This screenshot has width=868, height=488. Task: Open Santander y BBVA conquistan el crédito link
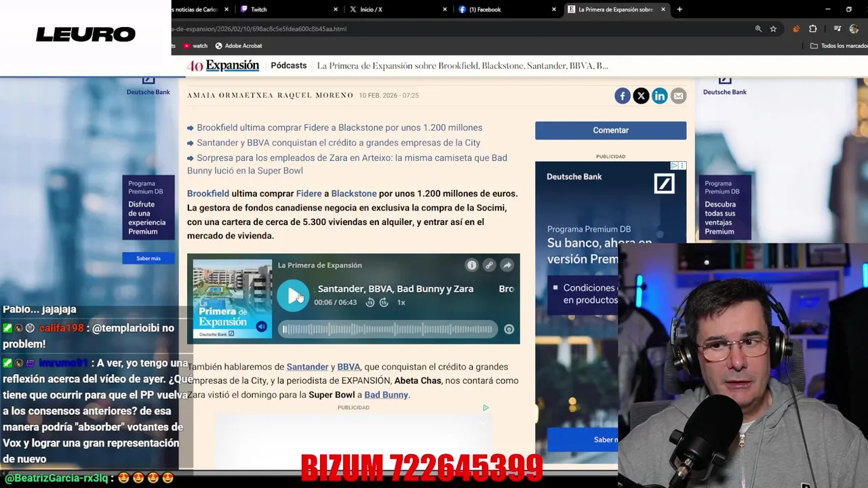[x=338, y=142]
